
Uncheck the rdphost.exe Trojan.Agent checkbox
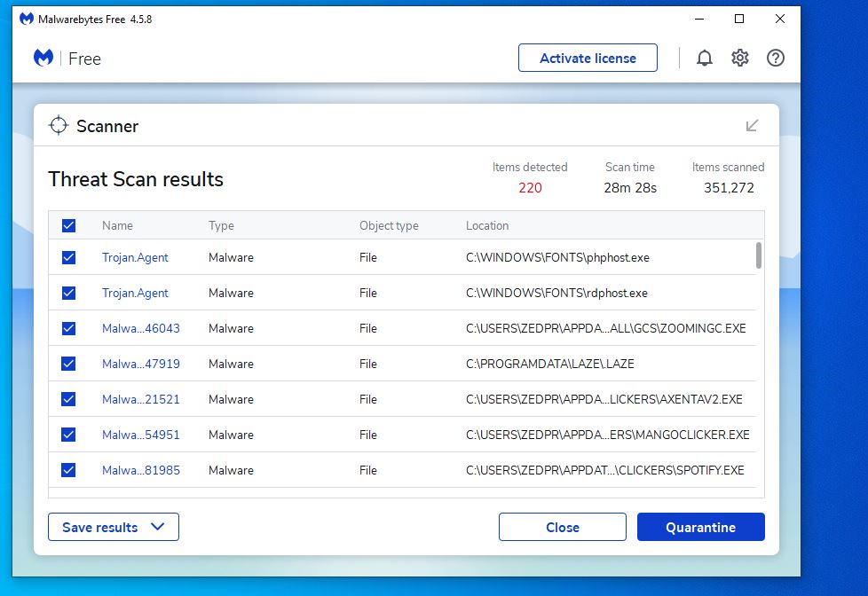(x=68, y=293)
